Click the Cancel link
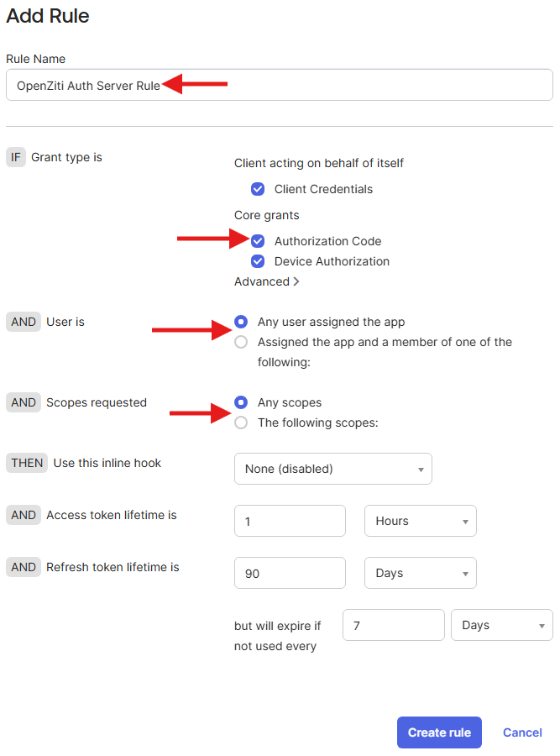This screenshot has width=560, height=756. pos(521,732)
